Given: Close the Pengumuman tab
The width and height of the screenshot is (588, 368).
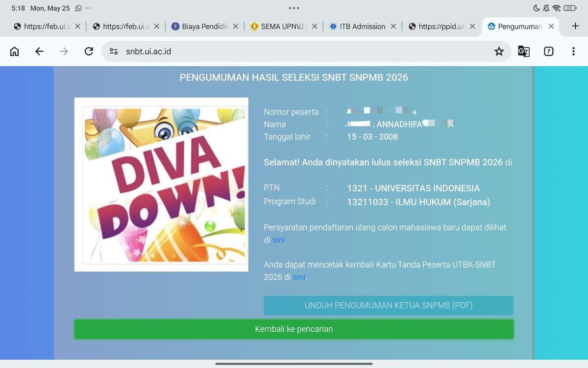Looking at the screenshot, I should [x=551, y=26].
